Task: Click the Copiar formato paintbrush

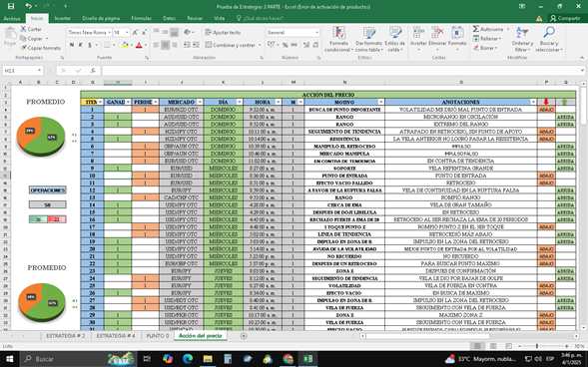Action: tap(23, 48)
